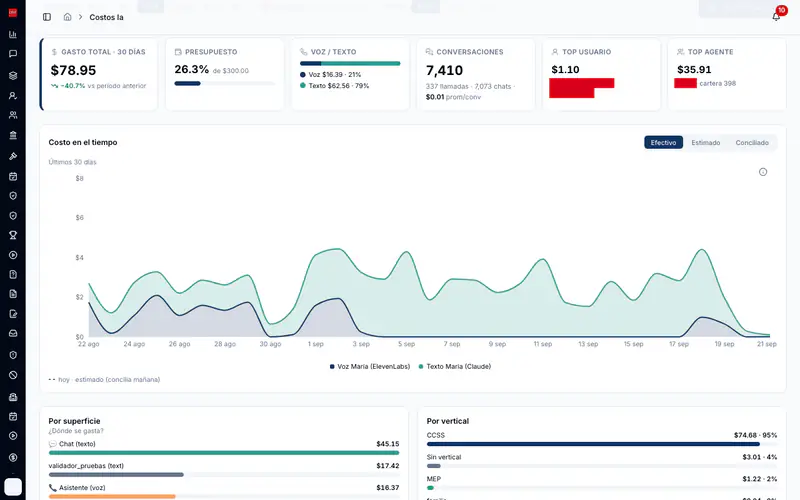Image resolution: width=800 pixels, height=500 pixels.
Task: Click the cartera 398 label
Action: tap(717, 83)
